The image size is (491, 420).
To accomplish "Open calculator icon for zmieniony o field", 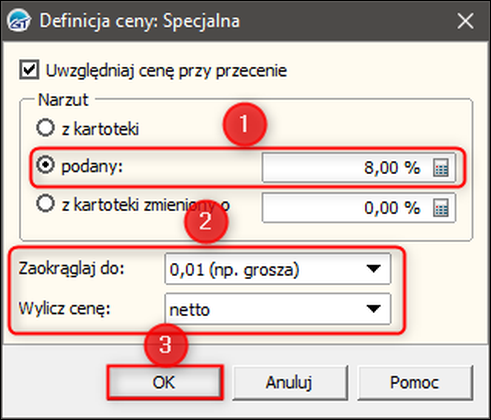I will pyautogui.click(x=441, y=208).
